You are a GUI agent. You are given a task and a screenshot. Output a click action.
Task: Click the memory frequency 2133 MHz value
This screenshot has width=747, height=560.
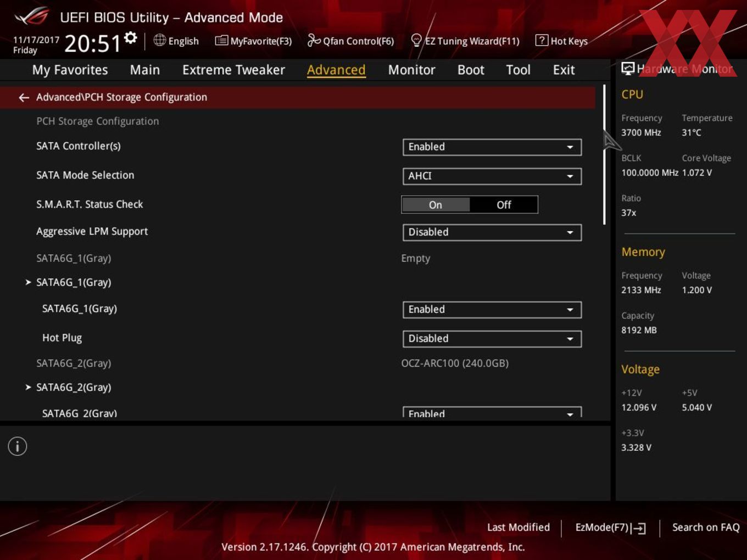(x=641, y=290)
